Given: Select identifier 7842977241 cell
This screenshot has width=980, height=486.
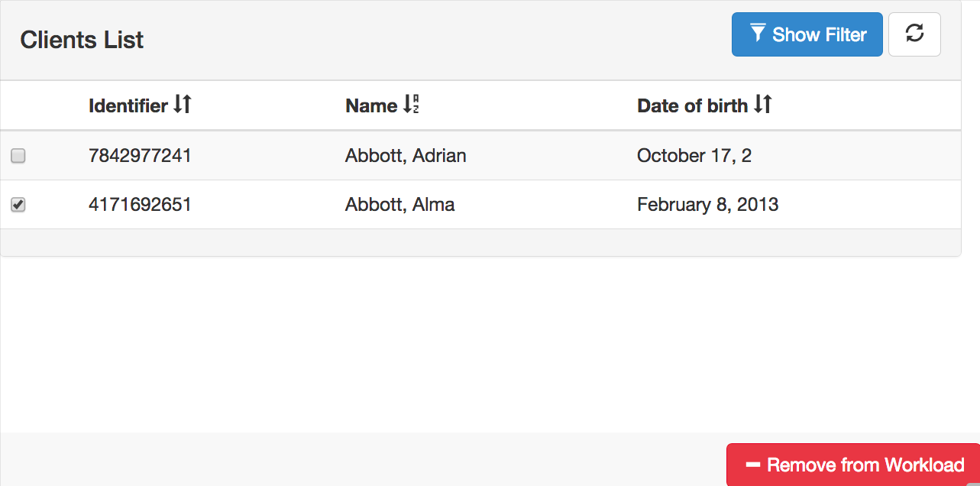Looking at the screenshot, I should (140, 156).
